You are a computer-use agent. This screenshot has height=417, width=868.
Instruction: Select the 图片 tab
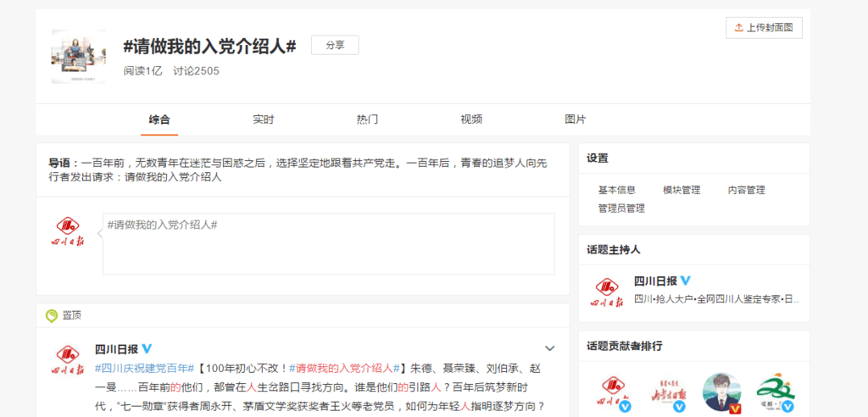[575, 120]
